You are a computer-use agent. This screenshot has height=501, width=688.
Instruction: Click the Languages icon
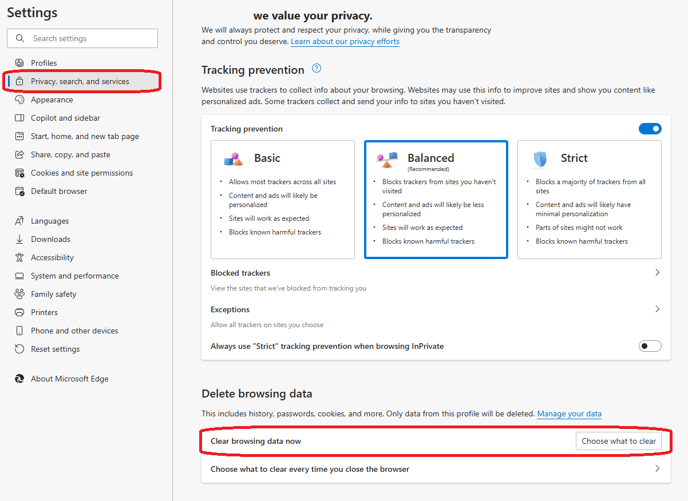point(19,221)
